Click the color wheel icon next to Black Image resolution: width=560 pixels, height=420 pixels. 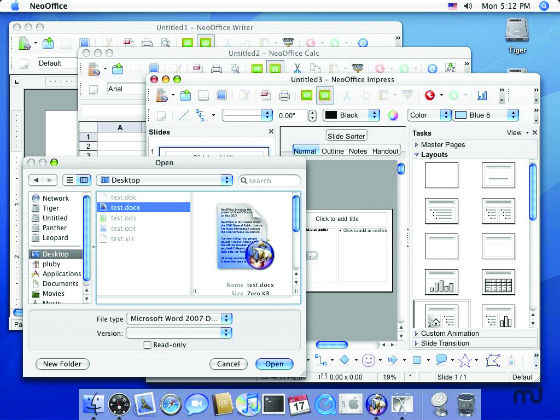coord(392,115)
